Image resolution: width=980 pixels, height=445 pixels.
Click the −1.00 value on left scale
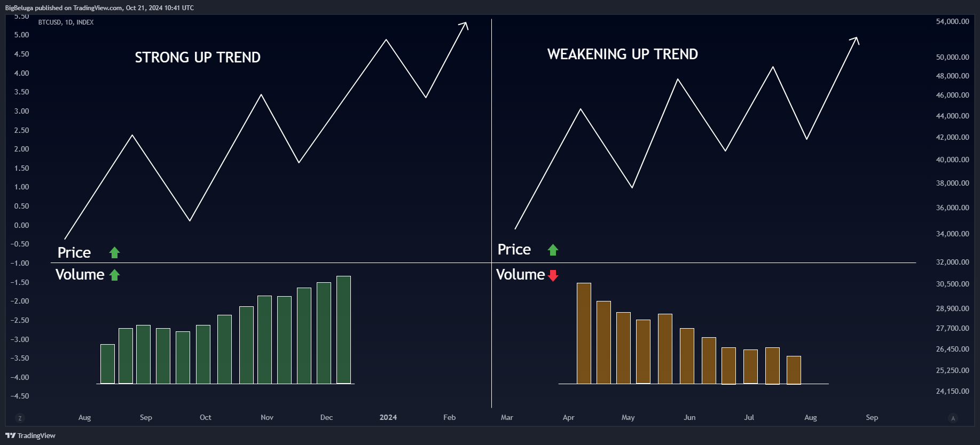[x=20, y=263]
